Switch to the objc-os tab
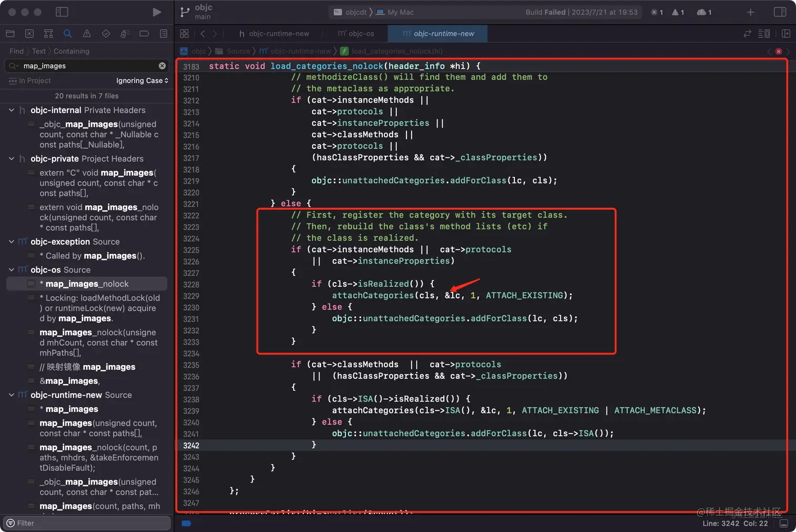The width and height of the screenshot is (796, 532). tap(356, 34)
